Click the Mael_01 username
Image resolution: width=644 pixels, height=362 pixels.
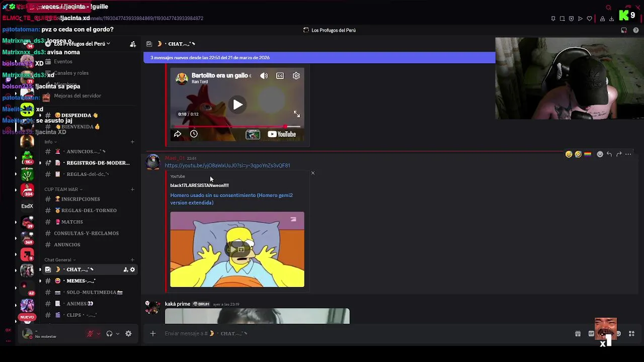point(175,158)
